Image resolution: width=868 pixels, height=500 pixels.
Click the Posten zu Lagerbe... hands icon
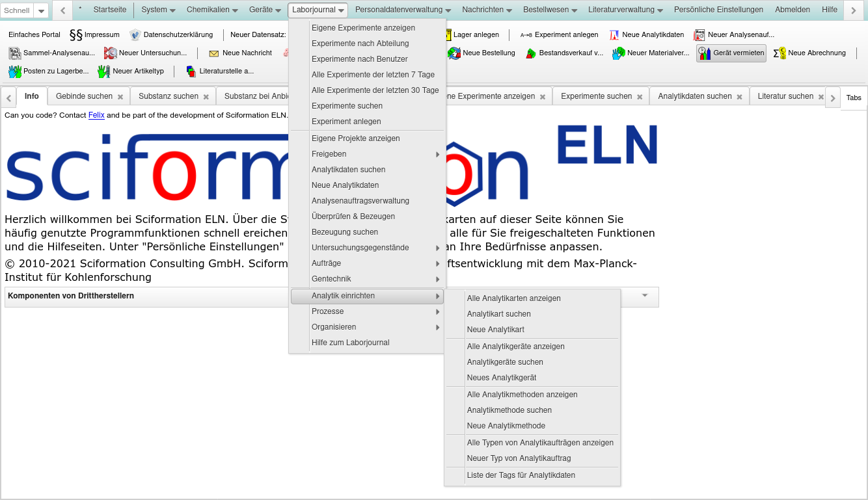15,72
